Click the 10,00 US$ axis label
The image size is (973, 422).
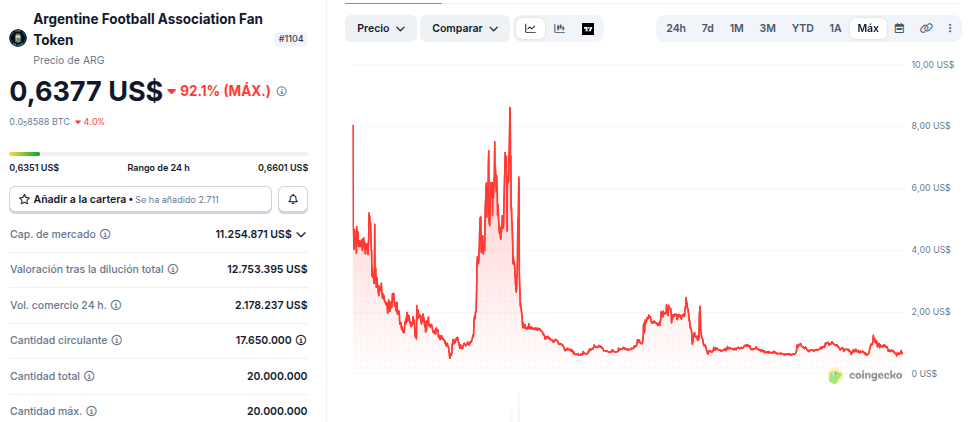tap(933, 65)
